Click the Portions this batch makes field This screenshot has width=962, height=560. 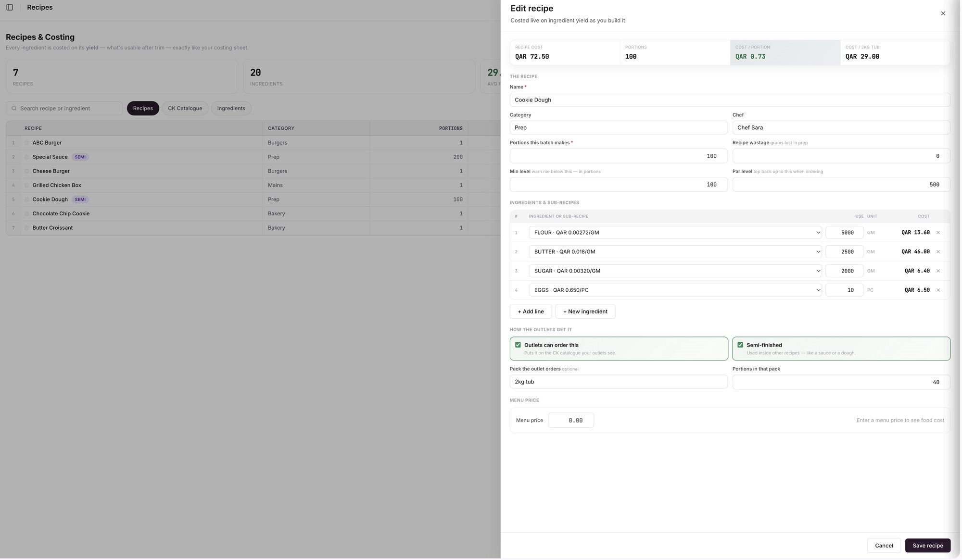619,156
